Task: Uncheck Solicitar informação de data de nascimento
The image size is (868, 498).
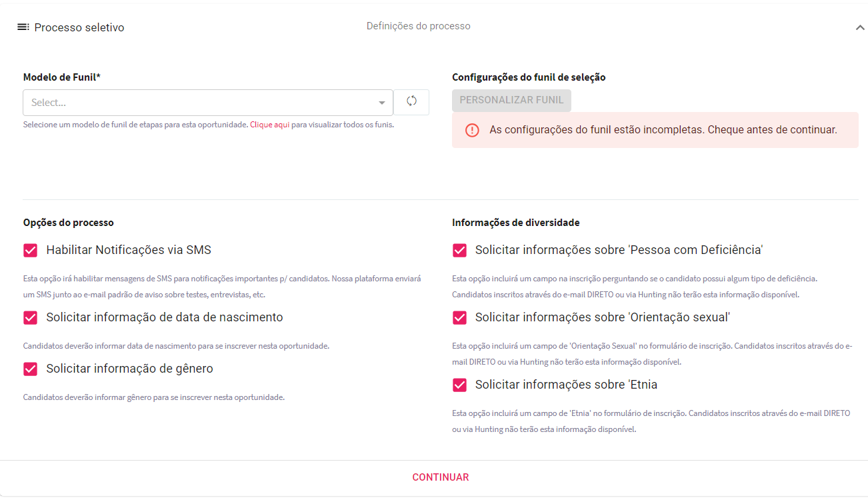Action: click(30, 318)
